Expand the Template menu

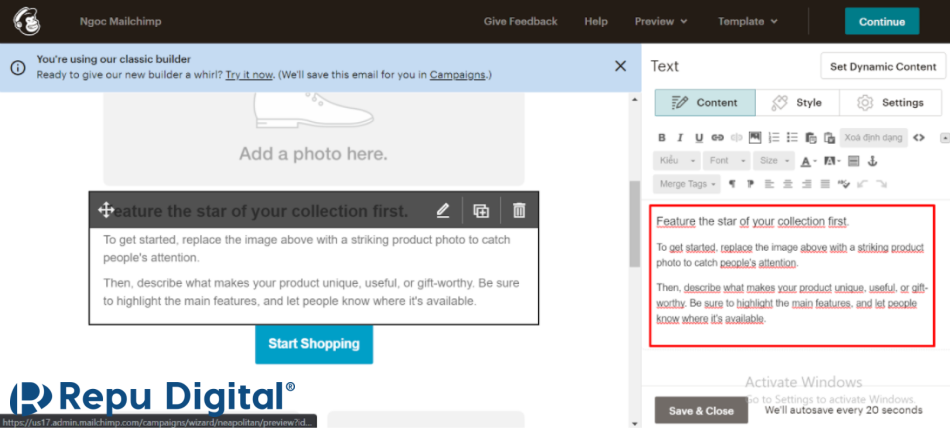748,21
